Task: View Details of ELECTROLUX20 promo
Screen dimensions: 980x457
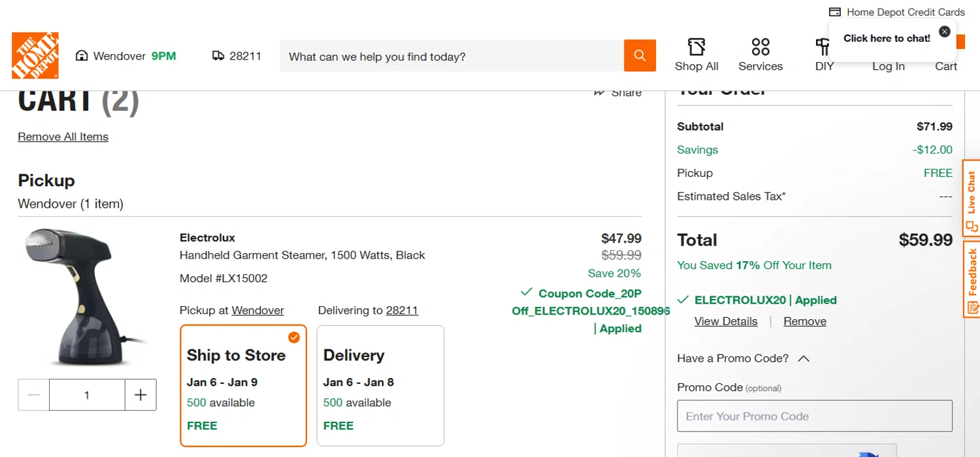Action: pos(726,321)
